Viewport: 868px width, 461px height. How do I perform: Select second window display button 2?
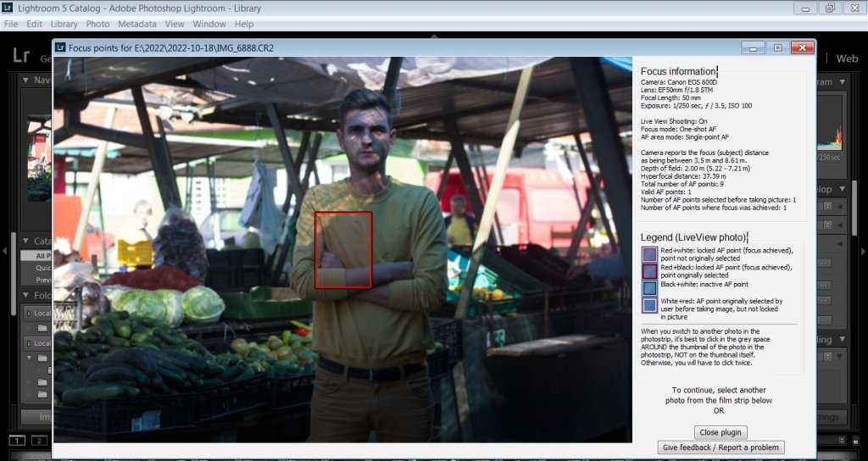[x=39, y=441]
